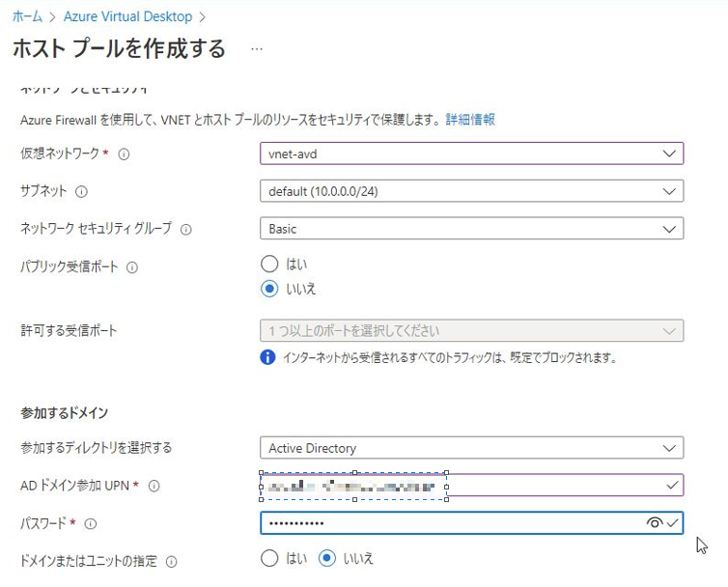Click the AD ドメイン参加 UPN input field
728x587 pixels.
click(472, 486)
